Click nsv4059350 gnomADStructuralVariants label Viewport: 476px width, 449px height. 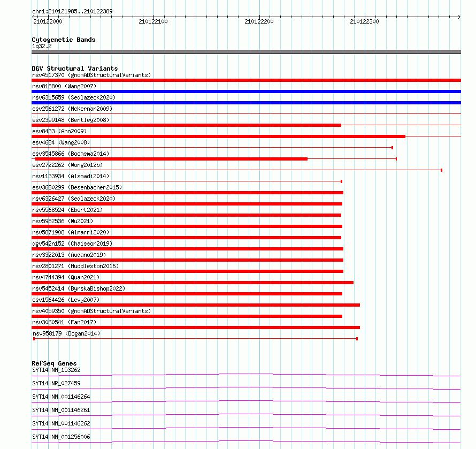point(91,311)
